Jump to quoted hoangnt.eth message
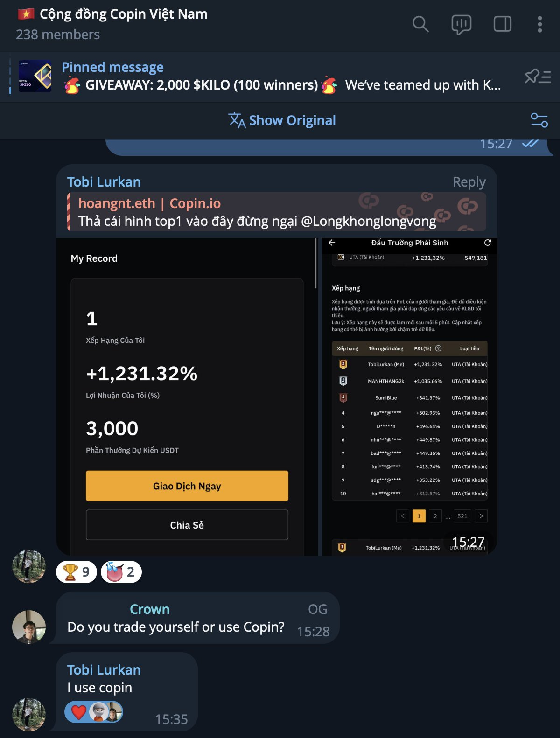560x738 pixels. click(277, 212)
